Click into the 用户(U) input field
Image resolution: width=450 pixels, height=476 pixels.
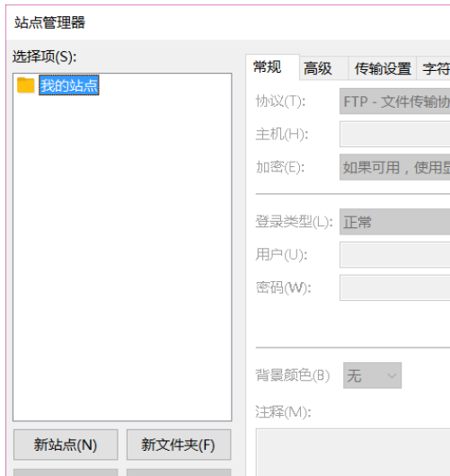pyautogui.click(x=394, y=255)
